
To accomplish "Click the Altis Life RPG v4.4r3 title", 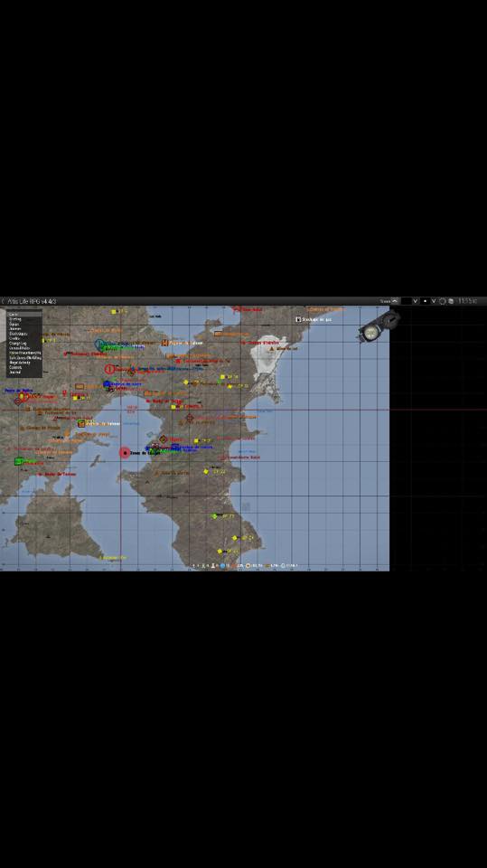I will (x=33, y=301).
